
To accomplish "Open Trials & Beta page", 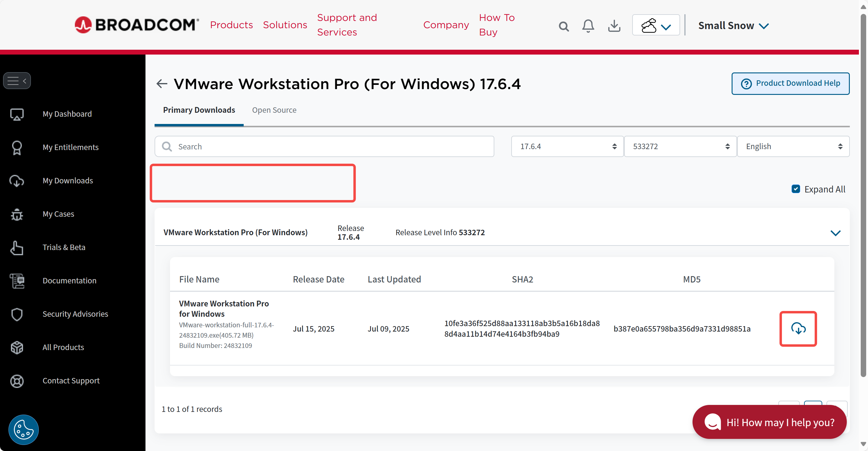I will pos(64,247).
